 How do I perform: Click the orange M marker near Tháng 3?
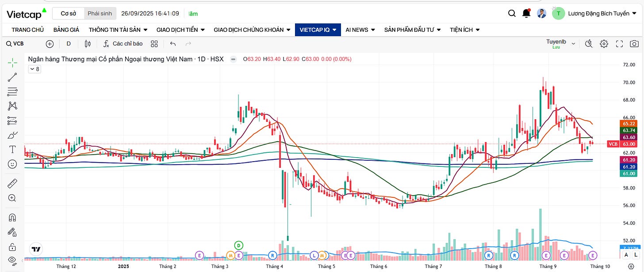(x=230, y=255)
